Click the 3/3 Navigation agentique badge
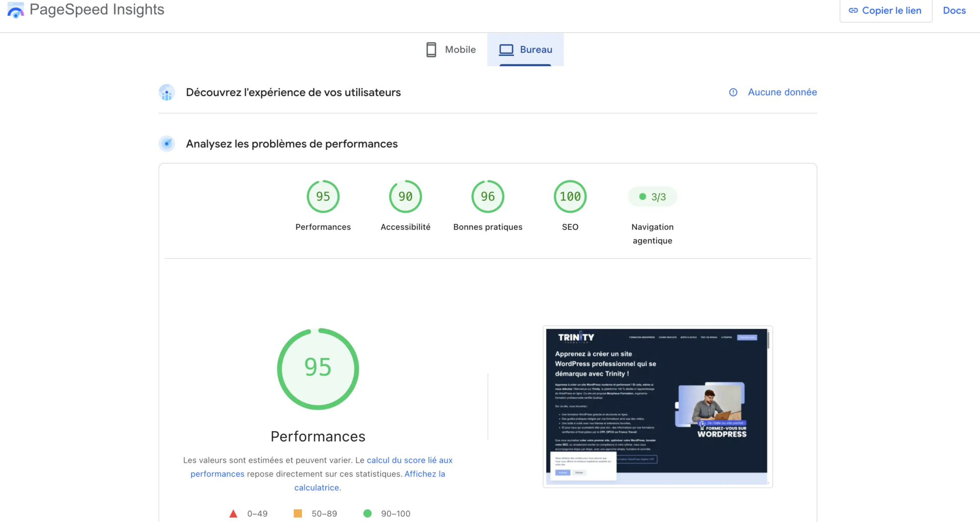This screenshot has width=980, height=522. click(x=652, y=196)
